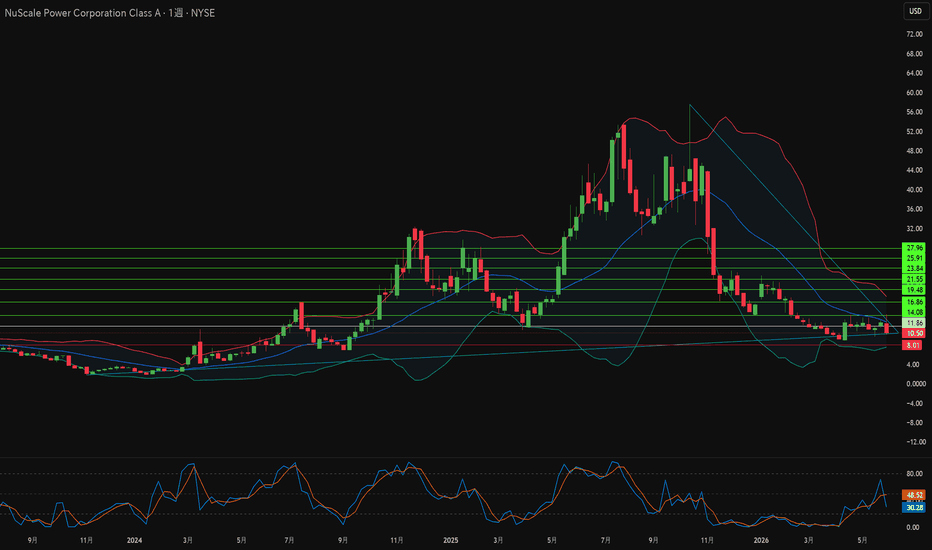932x550 pixels.
Task: Click the 36.00 price axis tick
Action: point(914,209)
